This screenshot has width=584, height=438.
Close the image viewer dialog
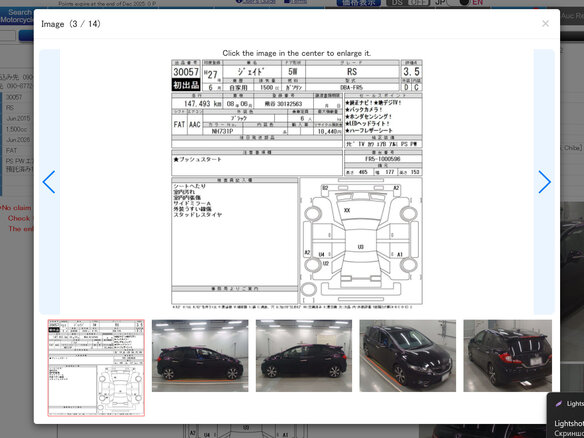tap(545, 23)
